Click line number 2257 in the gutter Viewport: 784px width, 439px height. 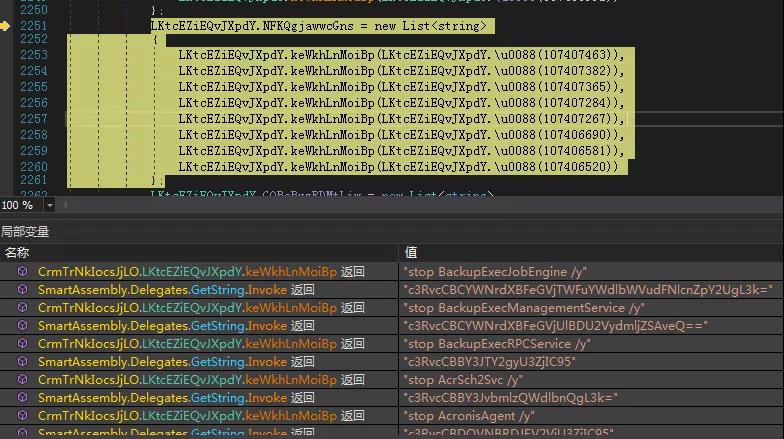pyautogui.click(x=33, y=119)
